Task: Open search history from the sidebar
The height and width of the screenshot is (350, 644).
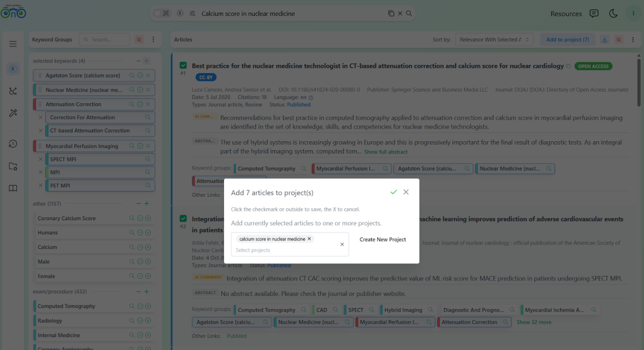Action: coord(13,144)
